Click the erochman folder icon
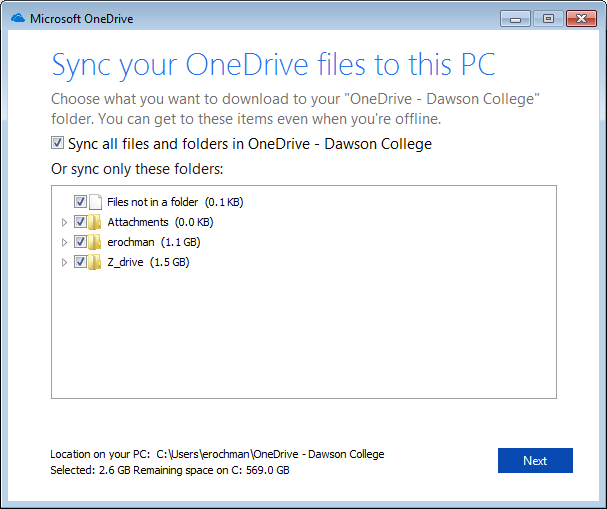Image resolution: width=607 pixels, height=509 pixels. point(94,242)
